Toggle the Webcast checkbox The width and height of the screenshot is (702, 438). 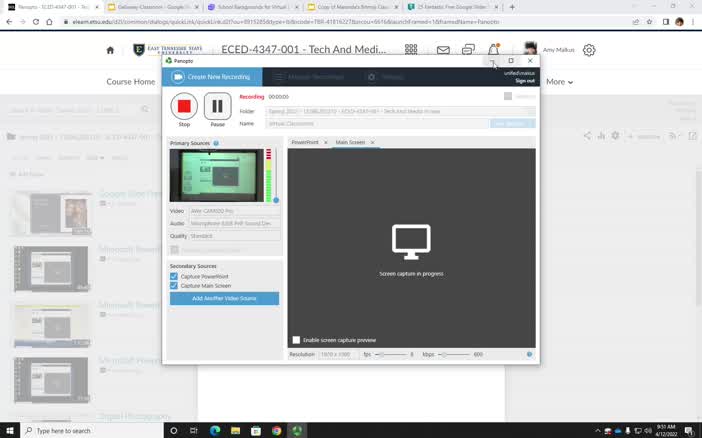508,96
